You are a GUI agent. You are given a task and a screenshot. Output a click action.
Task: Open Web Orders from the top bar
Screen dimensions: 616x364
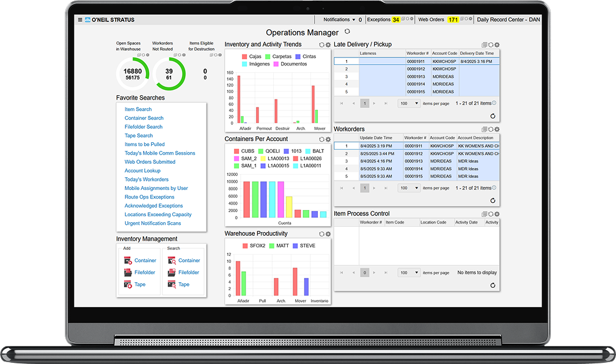pos(431,20)
